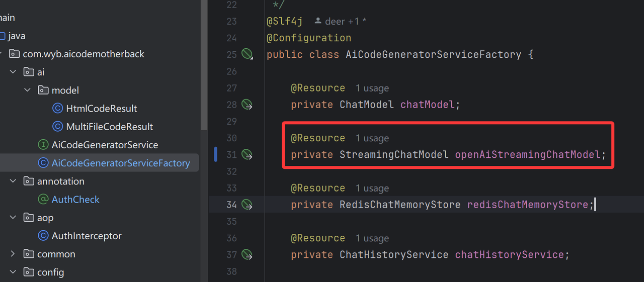
Task: Click the StreamingChatModel type name
Action: click(x=394, y=154)
